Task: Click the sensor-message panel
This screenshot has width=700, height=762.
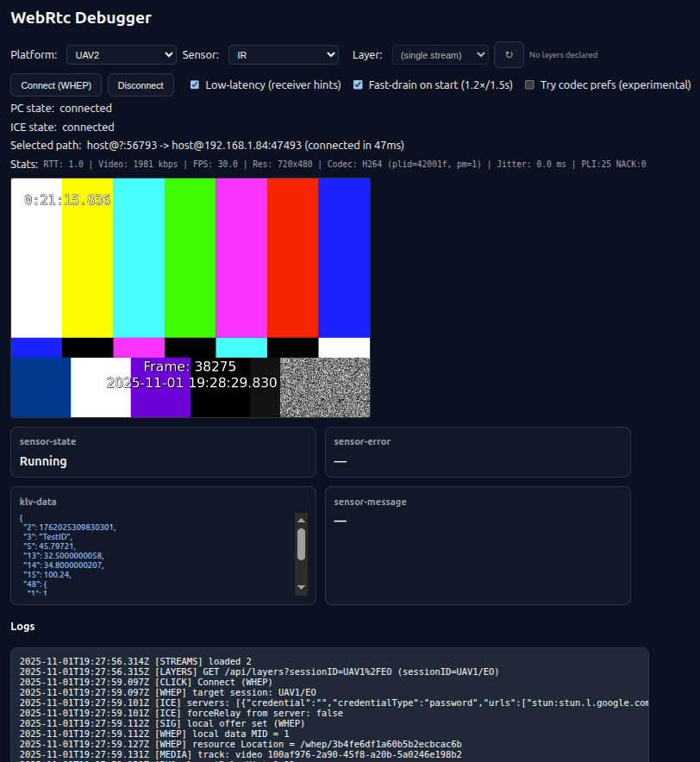Action: pos(478,545)
